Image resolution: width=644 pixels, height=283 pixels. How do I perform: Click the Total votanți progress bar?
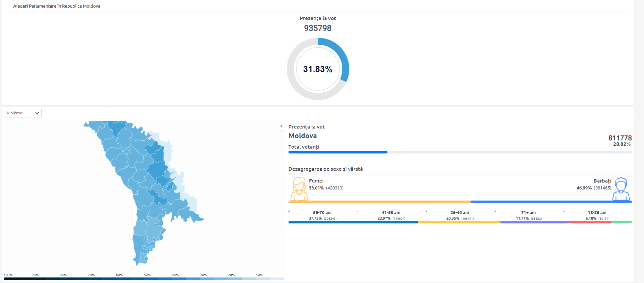click(460, 152)
